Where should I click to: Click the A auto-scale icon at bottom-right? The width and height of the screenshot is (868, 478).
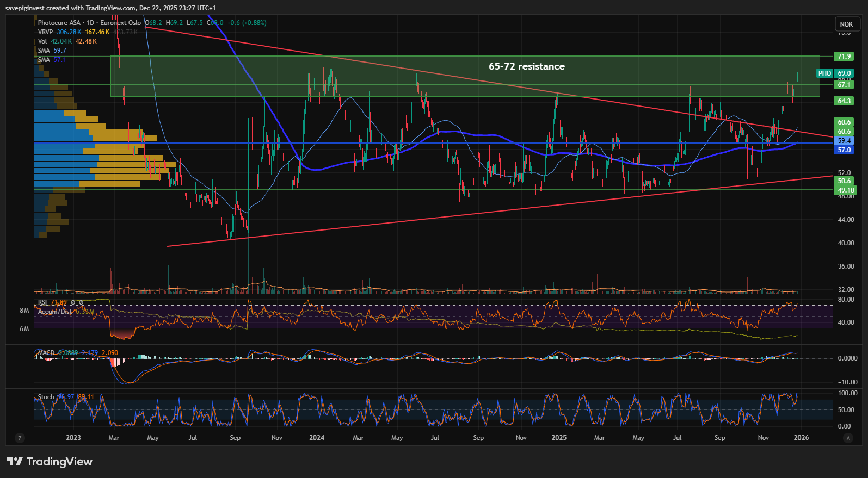tap(847, 438)
